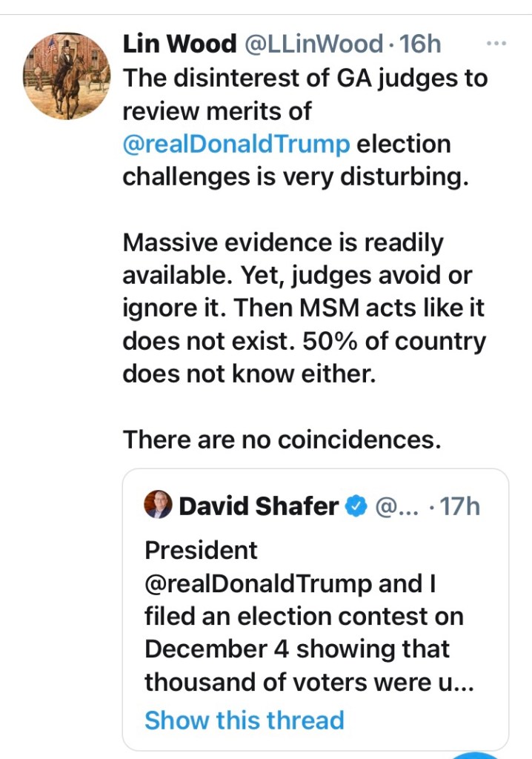Tap @realDonaldTrump mention in Lin Wood's tweet
This screenshot has height=759, width=532.
[236, 143]
